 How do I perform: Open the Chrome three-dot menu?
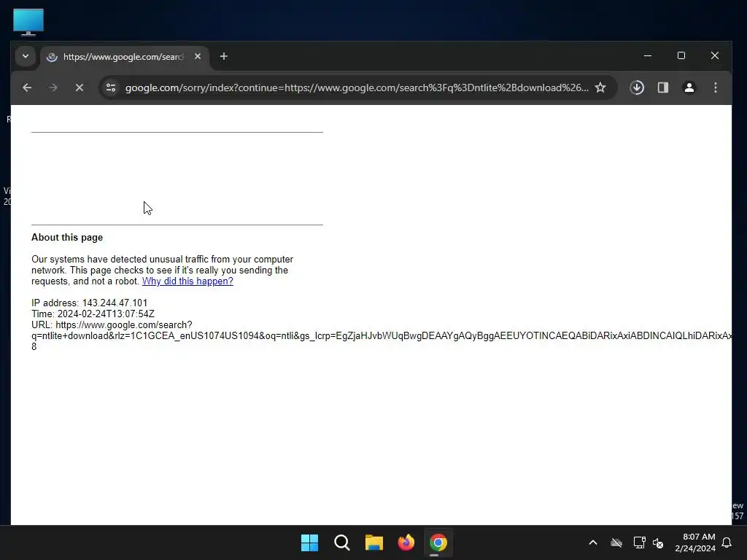715,87
